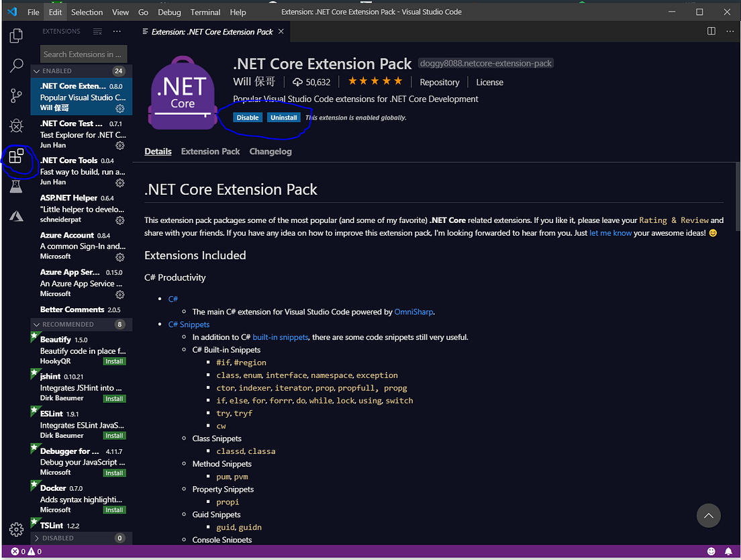
Task: Open the Source Control view
Action: coord(16,95)
